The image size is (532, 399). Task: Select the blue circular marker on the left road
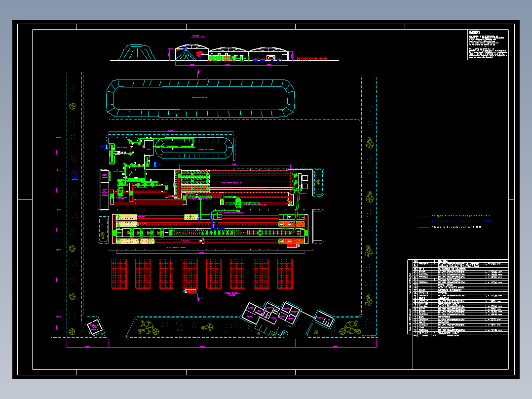click(x=75, y=175)
